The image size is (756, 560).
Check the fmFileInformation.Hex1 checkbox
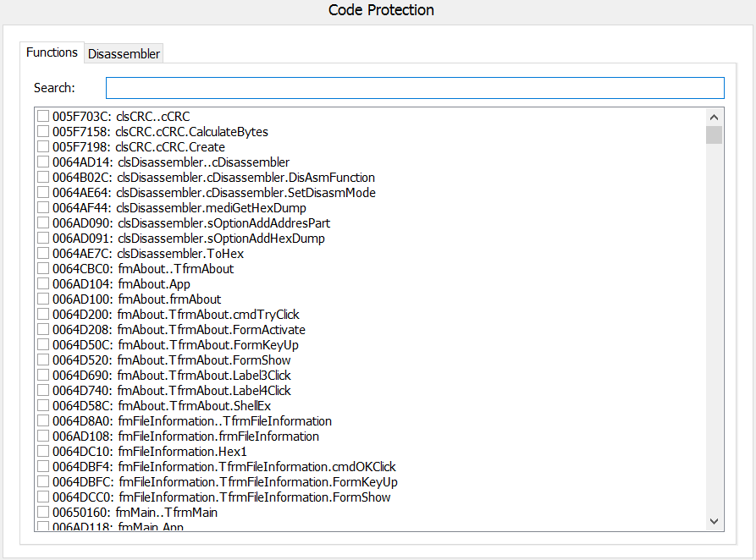pos(43,451)
